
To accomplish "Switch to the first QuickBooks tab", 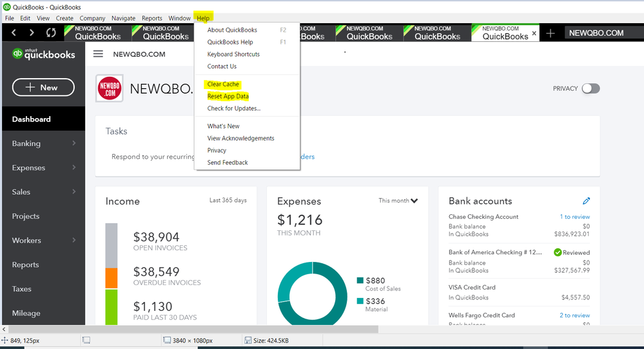I will pos(98,34).
